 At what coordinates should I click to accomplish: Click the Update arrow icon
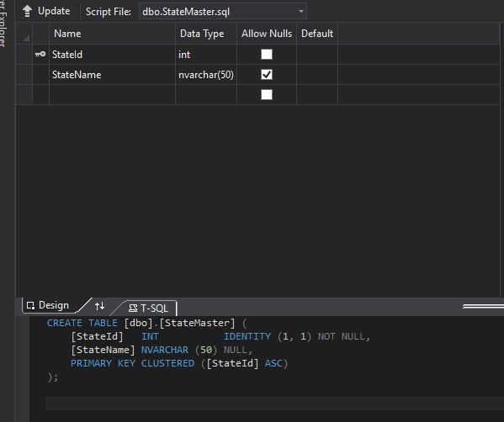pyautogui.click(x=27, y=11)
